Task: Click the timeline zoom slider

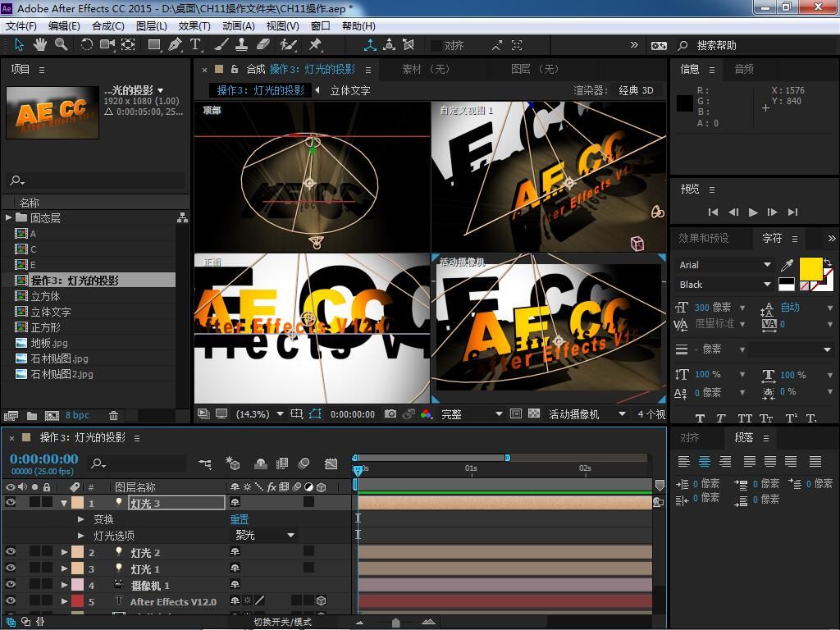Action: tap(395, 622)
